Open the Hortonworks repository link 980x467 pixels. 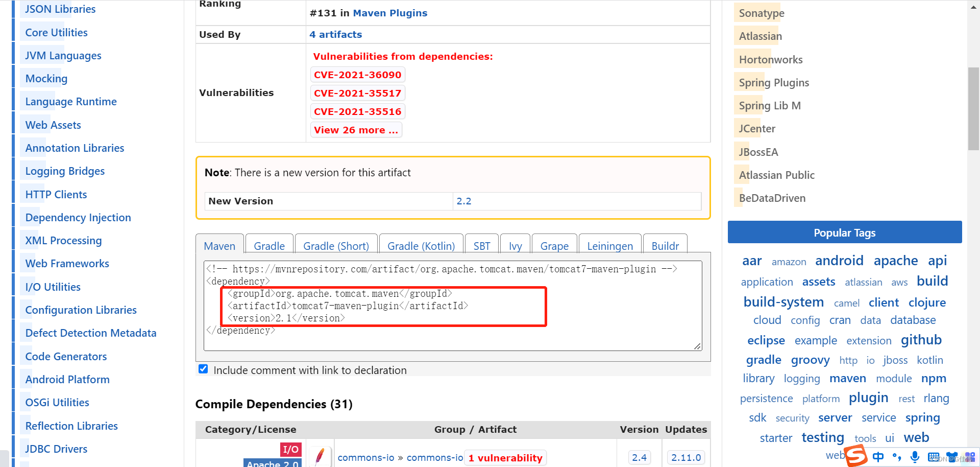point(771,59)
